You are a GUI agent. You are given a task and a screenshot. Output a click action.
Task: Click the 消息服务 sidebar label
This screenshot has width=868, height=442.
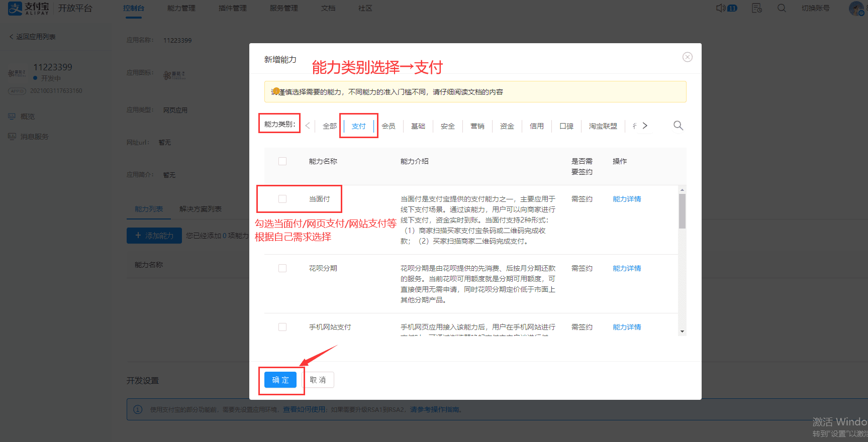[35, 137]
